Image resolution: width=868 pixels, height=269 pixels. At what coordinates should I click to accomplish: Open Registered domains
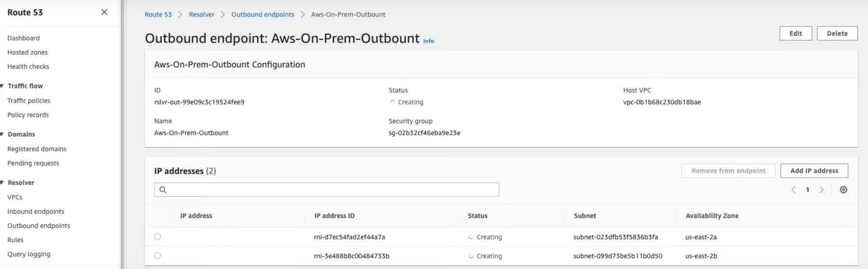(x=37, y=149)
